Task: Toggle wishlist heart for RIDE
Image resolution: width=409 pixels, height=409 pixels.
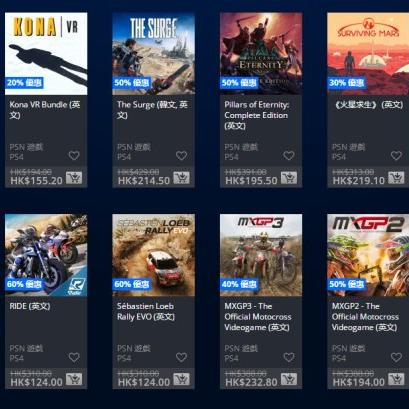Action: click(74, 357)
